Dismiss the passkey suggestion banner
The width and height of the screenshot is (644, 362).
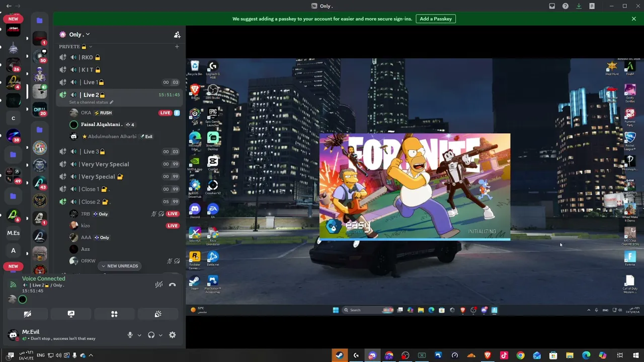pyautogui.click(x=634, y=19)
